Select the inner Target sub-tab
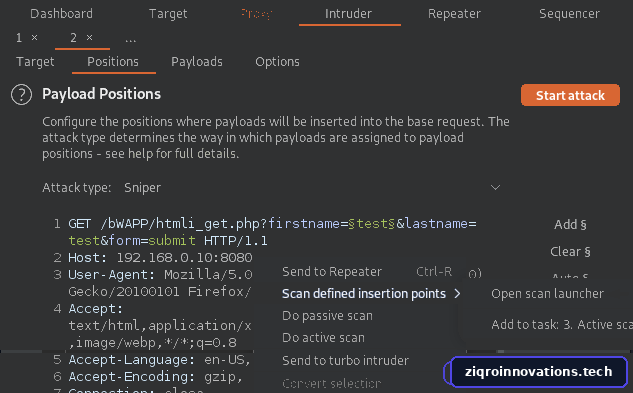The width and height of the screenshot is (633, 393). pyautogui.click(x=35, y=62)
